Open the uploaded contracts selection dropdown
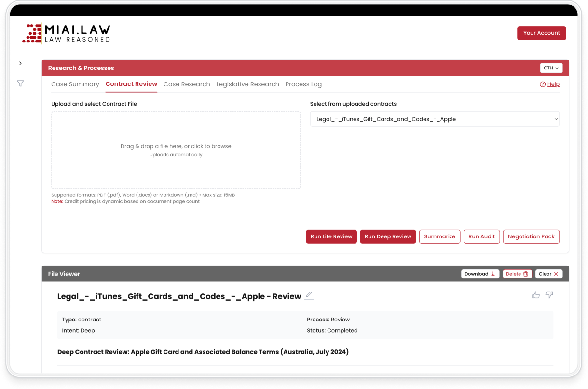This screenshot has width=588, height=389. (435, 119)
